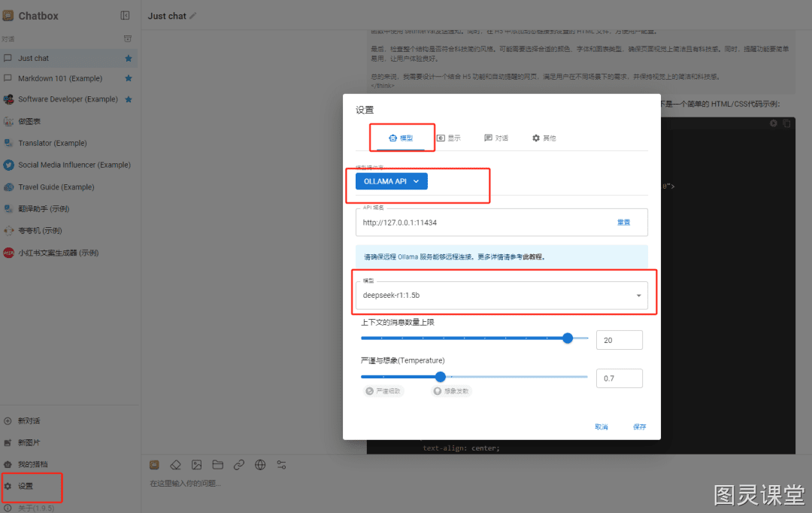Select the 严谨细致 preset chip
Viewport: 812px width, 513px height.
click(383, 391)
